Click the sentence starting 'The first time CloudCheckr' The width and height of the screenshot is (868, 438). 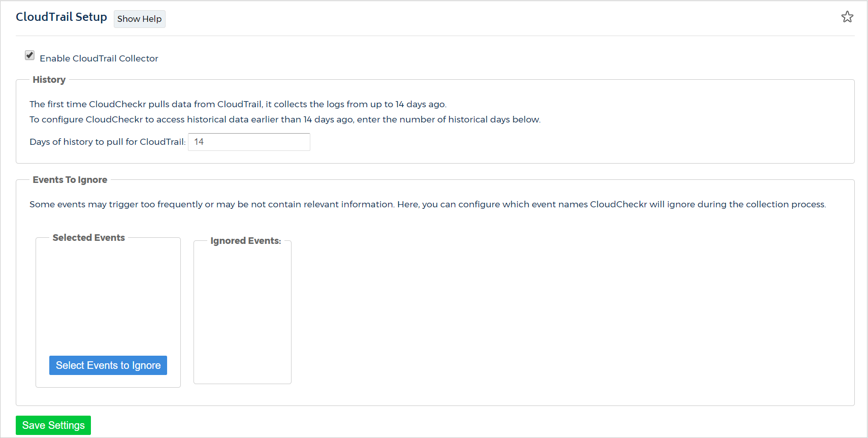(238, 104)
